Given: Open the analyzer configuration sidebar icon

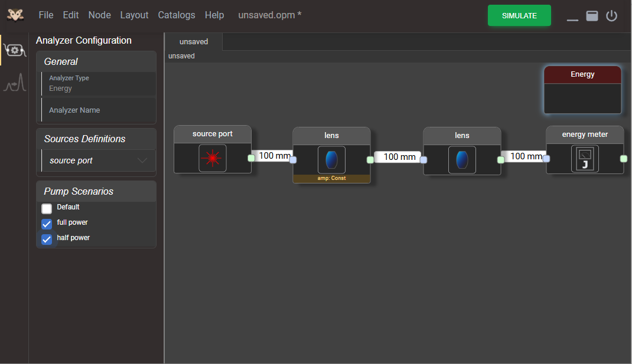Looking at the screenshot, I should [x=15, y=50].
